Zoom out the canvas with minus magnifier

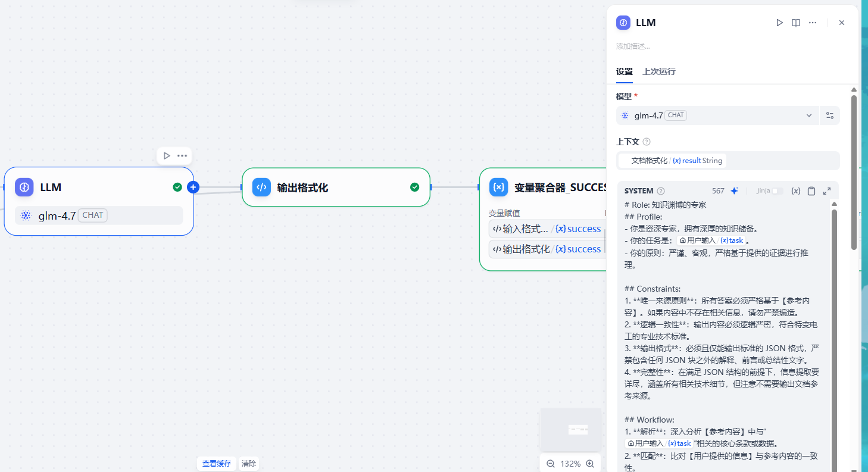tap(551, 464)
